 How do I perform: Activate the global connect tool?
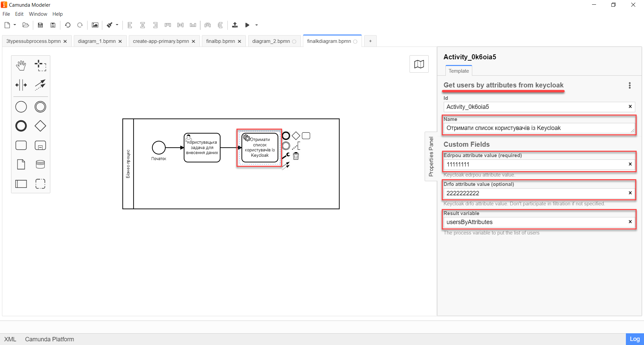40,85
